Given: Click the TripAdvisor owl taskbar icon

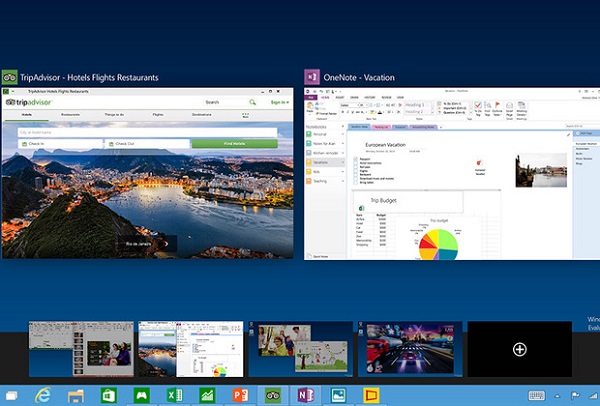Looking at the screenshot, I should click(272, 395).
